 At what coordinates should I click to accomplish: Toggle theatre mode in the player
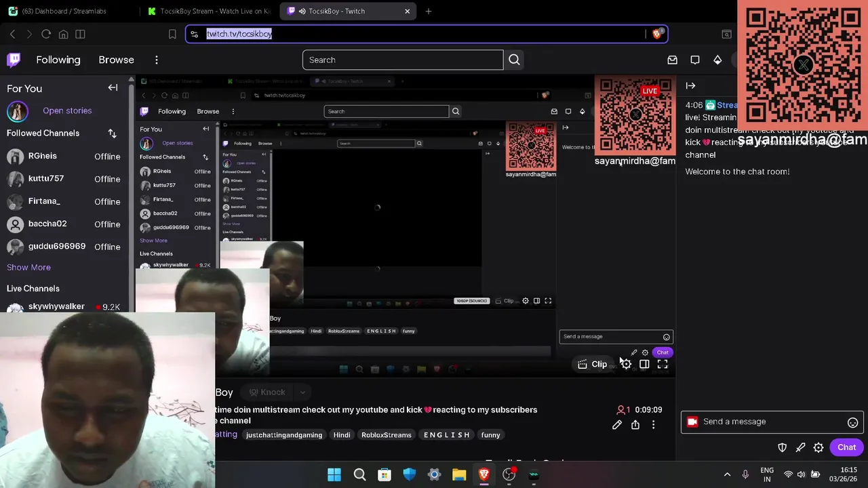pyautogui.click(x=644, y=364)
